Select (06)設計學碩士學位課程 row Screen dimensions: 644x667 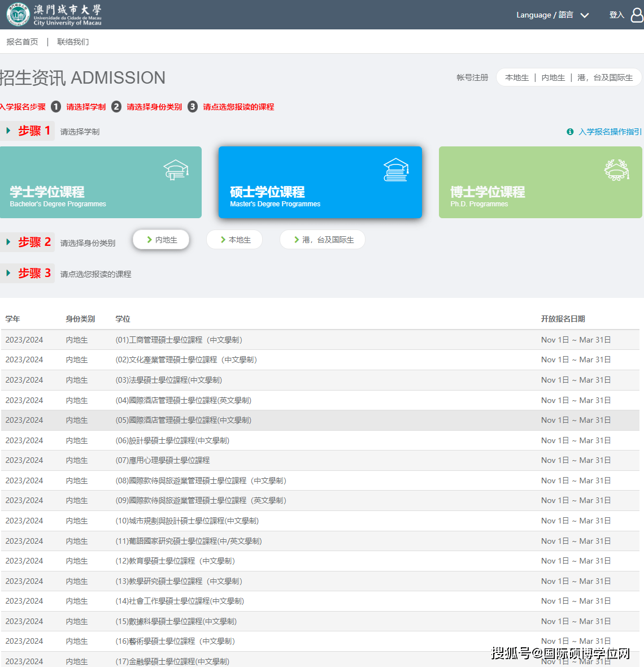320,440
